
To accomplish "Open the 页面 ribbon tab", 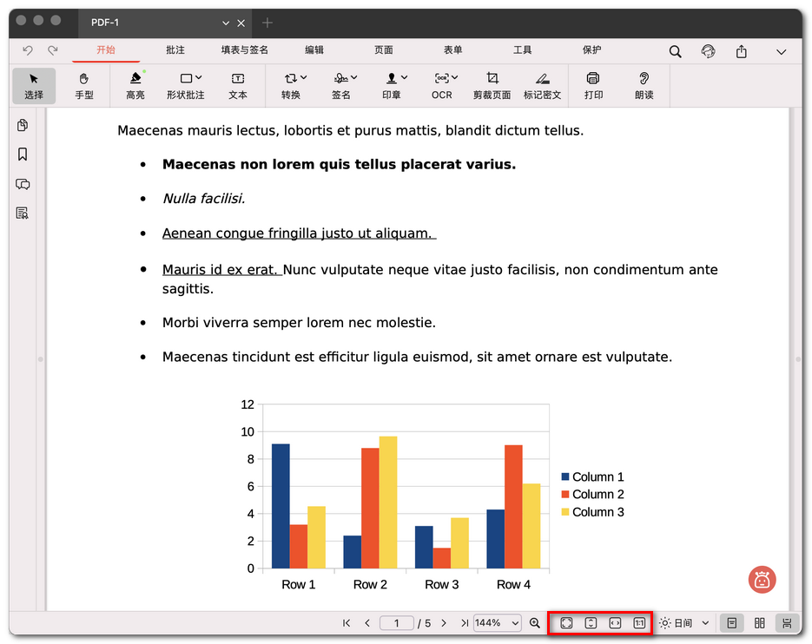I will tap(384, 50).
